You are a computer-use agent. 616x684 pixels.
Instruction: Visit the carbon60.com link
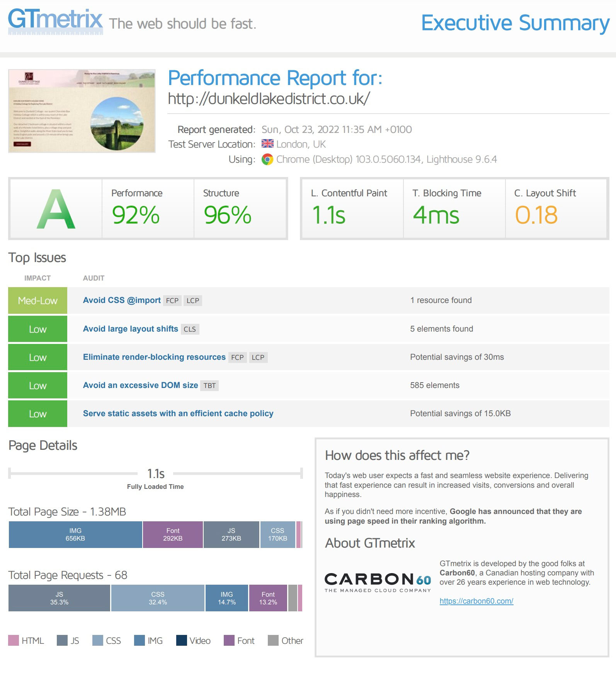[476, 601]
